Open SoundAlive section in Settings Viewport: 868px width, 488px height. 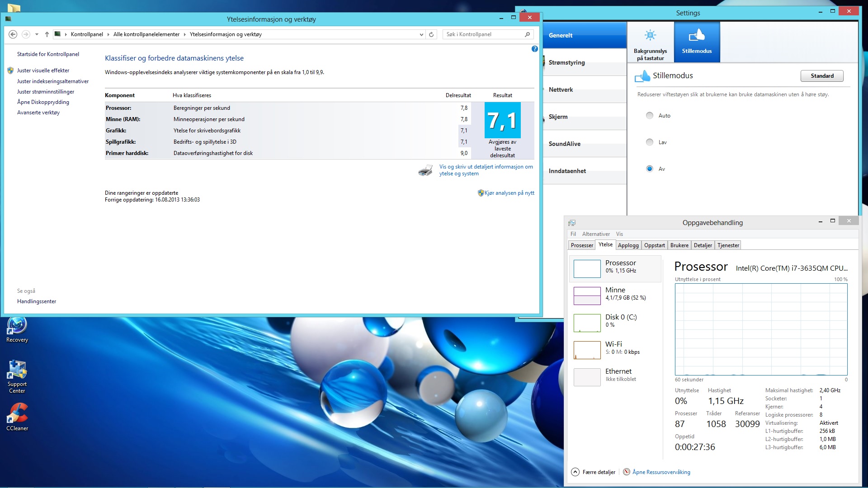click(585, 144)
